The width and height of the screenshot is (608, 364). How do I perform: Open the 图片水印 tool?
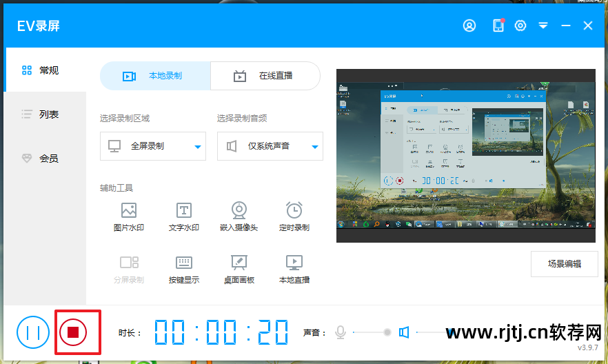point(129,216)
